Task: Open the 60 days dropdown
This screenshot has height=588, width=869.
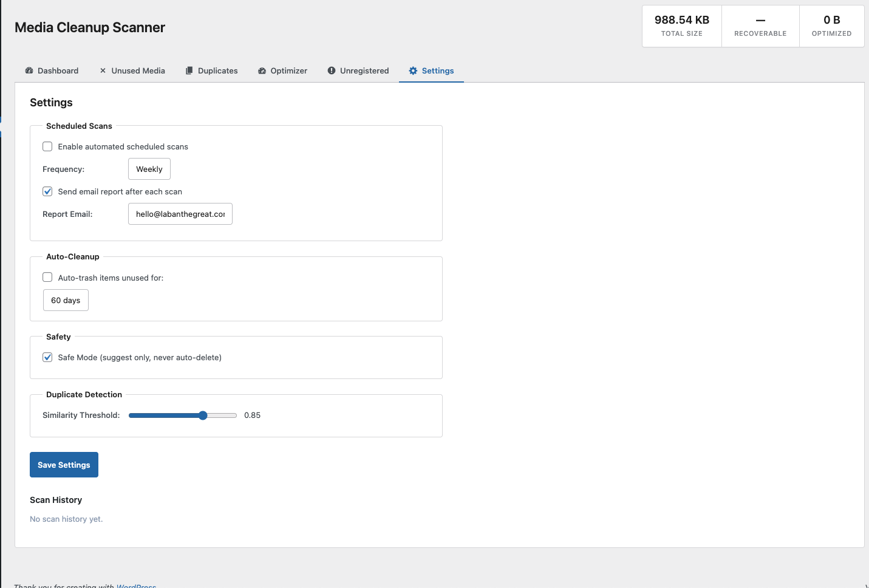Action: [x=66, y=300]
